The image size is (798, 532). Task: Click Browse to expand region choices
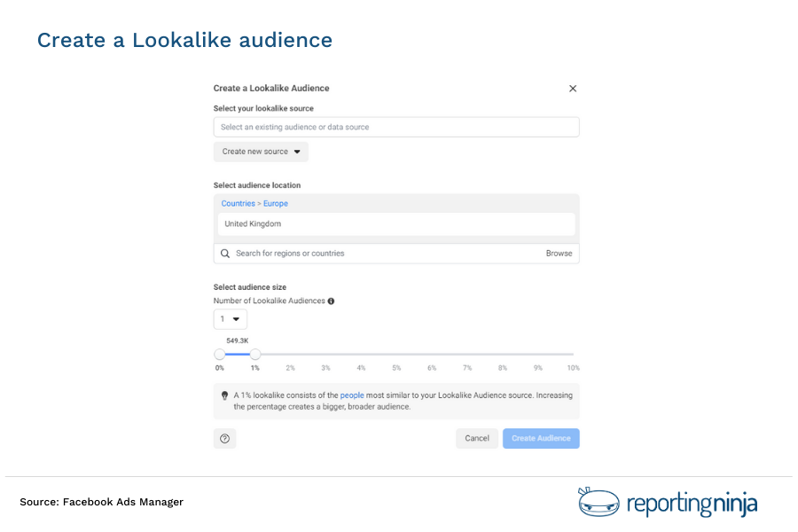coord(559,253)
